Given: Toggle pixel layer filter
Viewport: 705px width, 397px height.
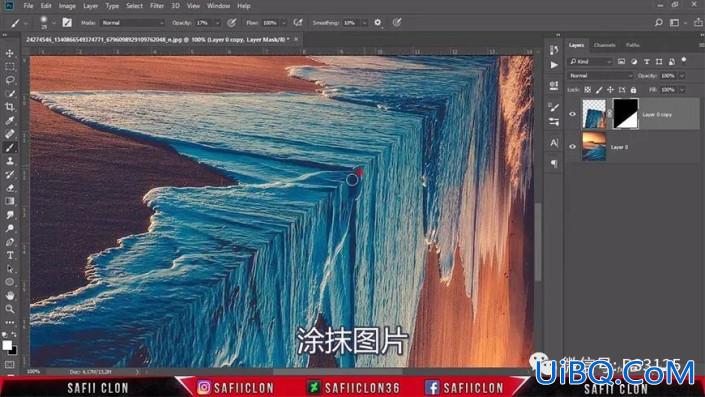Looking at the screenshot, I should 621,62.
